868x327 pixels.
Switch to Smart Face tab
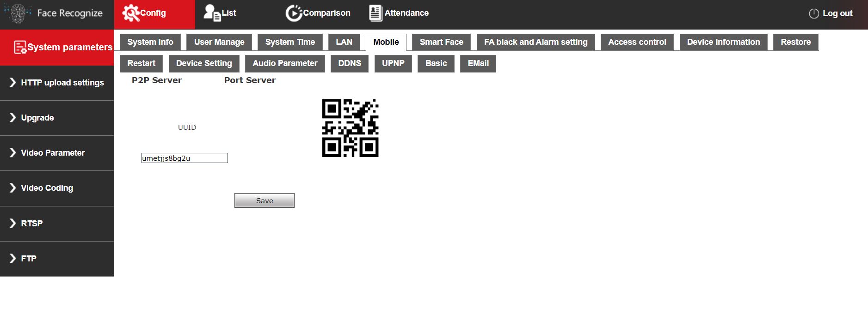click(441, 42)
